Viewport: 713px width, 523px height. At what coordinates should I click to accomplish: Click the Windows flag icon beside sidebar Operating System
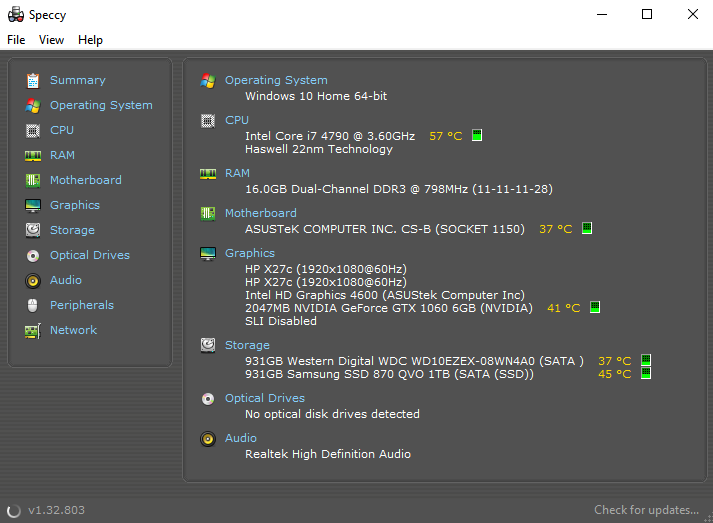click(33, 106)
